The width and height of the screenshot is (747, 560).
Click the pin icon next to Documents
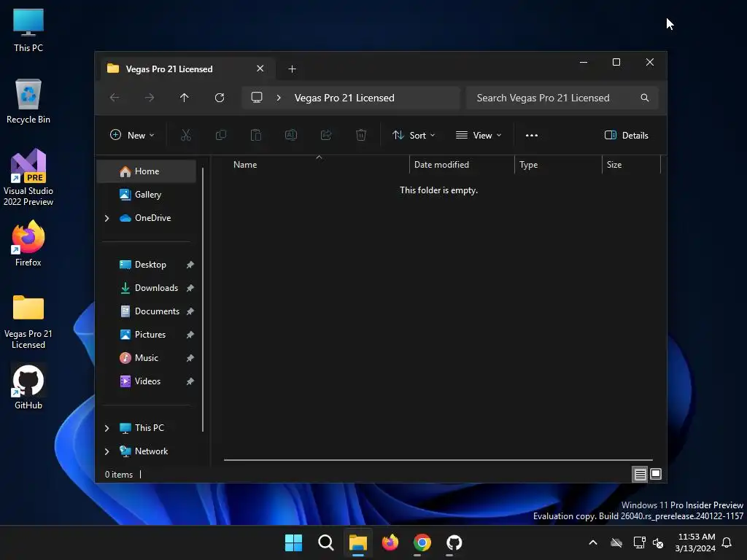point(190,311)
